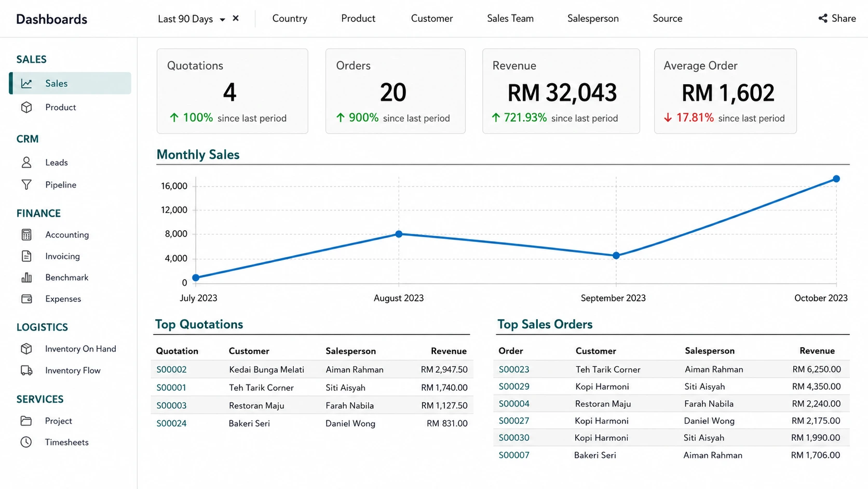Open quotation S00002 link
868x489 pixels.
tap(171, 369)
